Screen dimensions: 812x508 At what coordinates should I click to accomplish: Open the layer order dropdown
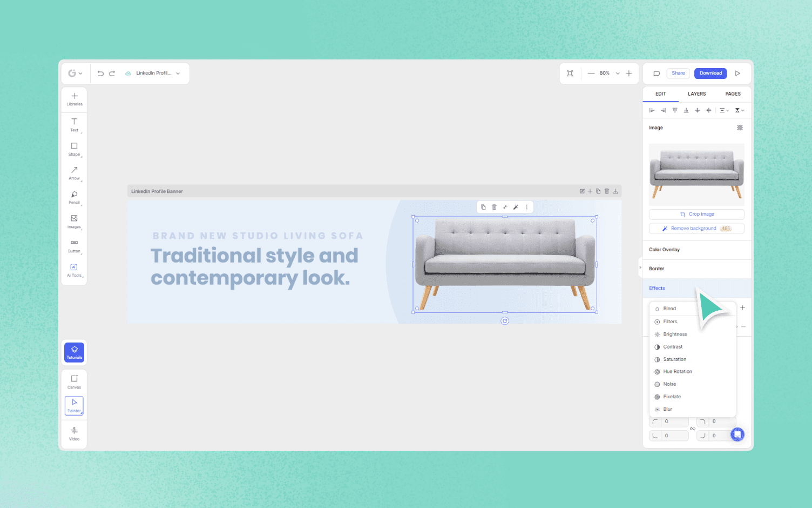coord(739,110)
